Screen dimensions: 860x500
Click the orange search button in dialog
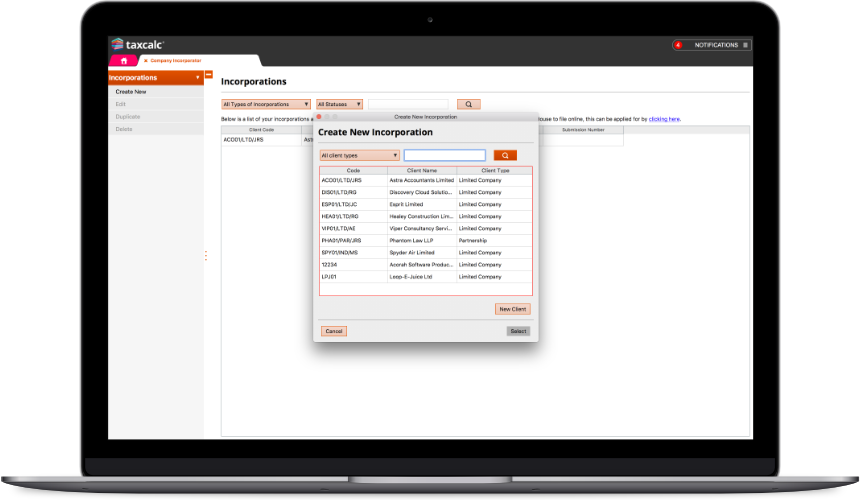click(x=505, y=156)
